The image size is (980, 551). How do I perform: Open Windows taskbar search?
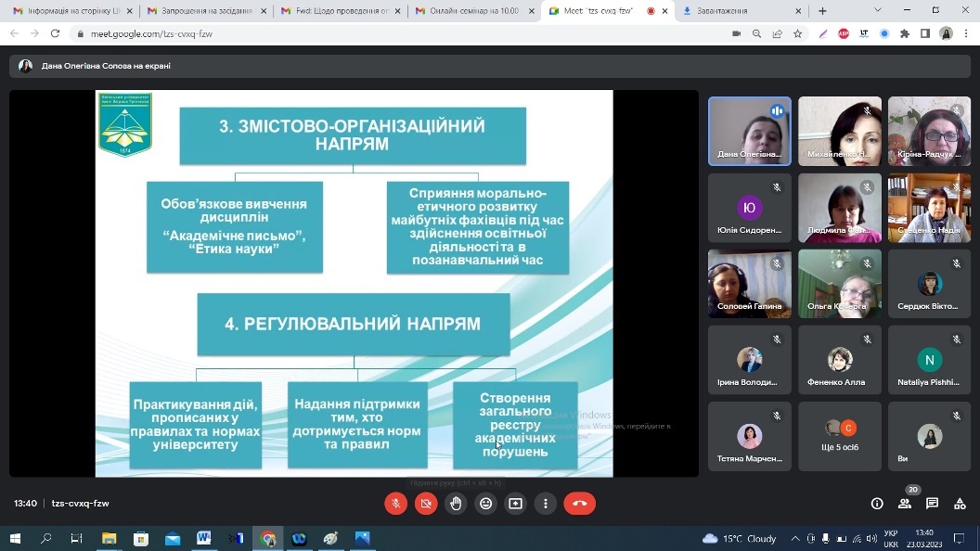click(45, 539)
